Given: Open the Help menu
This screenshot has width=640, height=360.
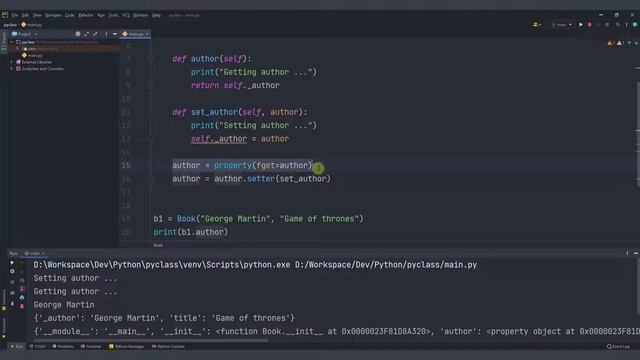Looking at the screenshot, I should pyautogui.click(x=156, y=15).
